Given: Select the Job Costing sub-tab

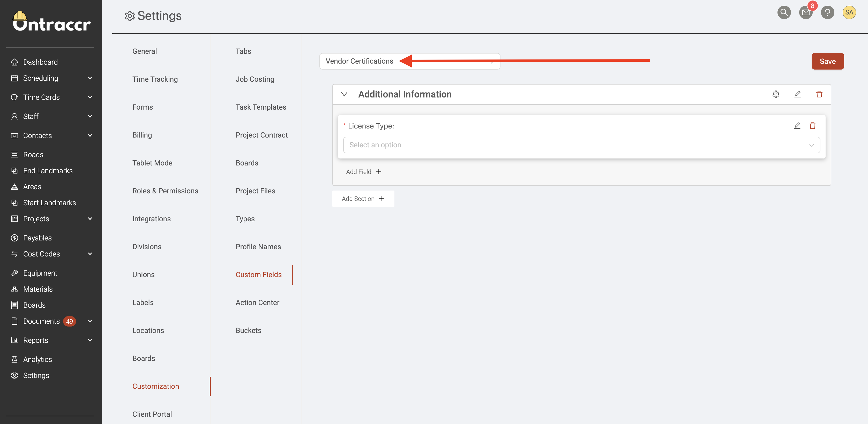Looking at the screenshot, I should click(255, 79).
